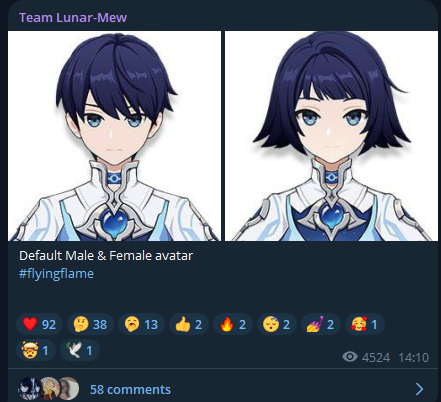
Task: Open the #flyingflame hashtag
Action: pyautogui.click(x=56, y=274)
